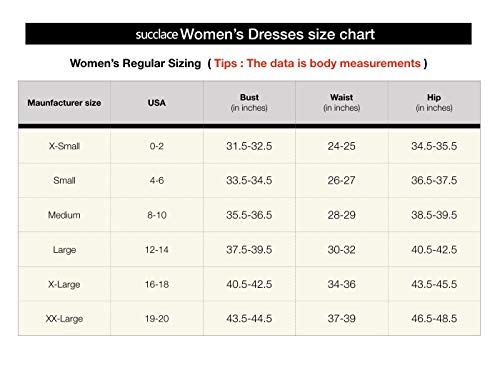Click hip value '46.5-48.5'
This screenshot has height=375, width=500.
pos(434,319)
